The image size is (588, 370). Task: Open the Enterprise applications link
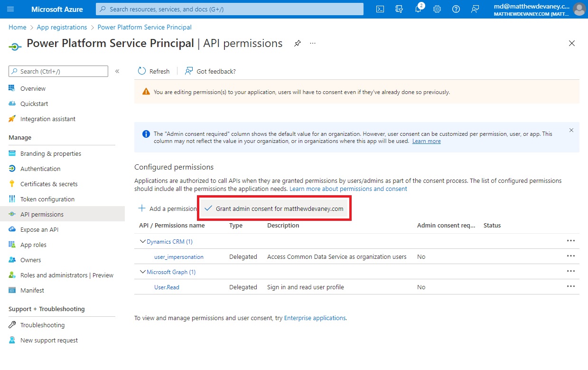click(x=315, y=318)
